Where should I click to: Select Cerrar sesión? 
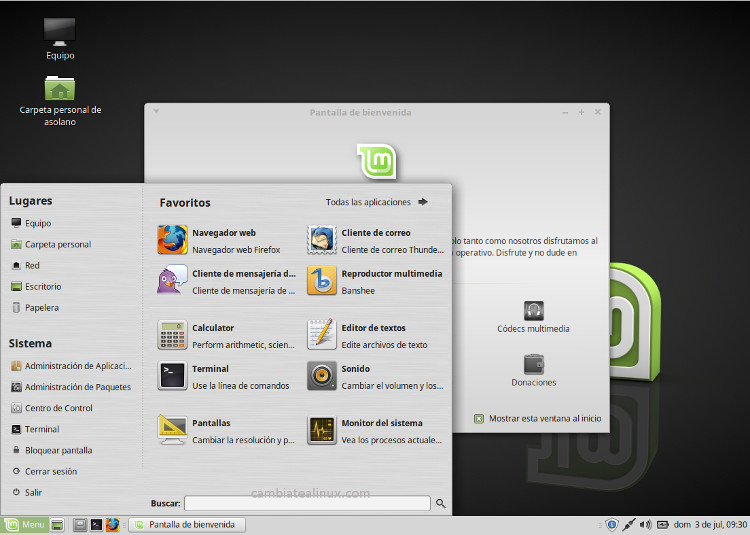click(44, 471)
